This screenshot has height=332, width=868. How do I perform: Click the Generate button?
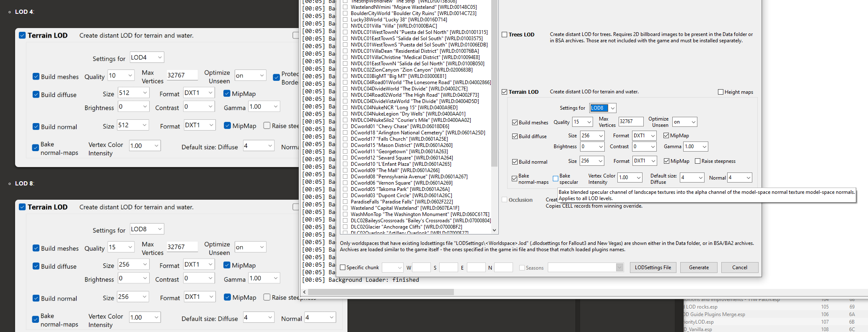click(x=699, y=268)
